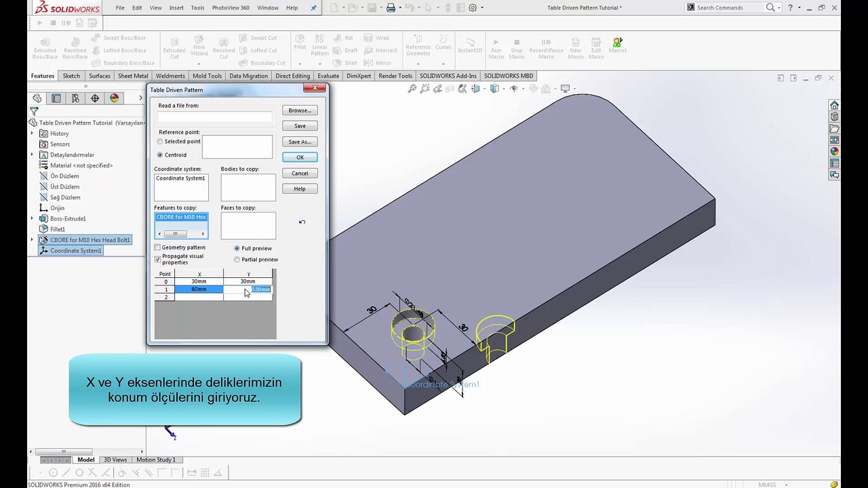Expand the History tree node
Image resolution: width=868 pixels, height=488 pixels.
[x=32, y=134]
